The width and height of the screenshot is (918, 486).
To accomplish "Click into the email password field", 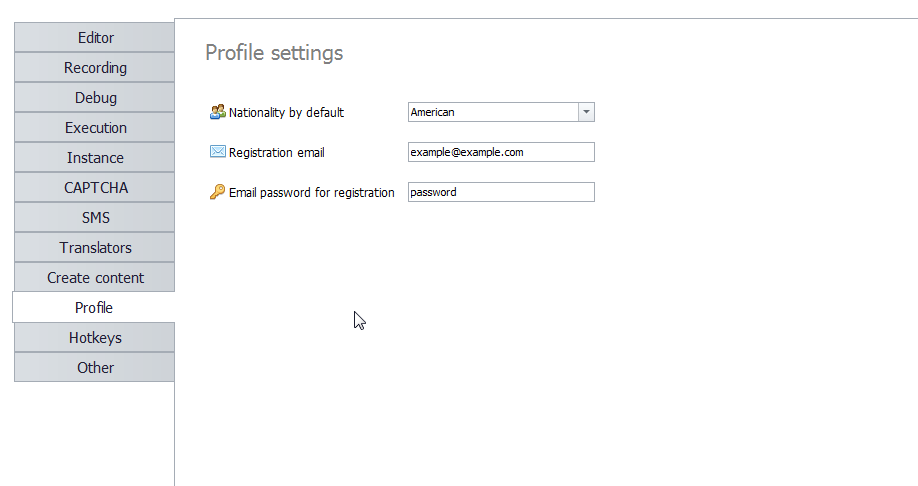I will coord(501,192).
